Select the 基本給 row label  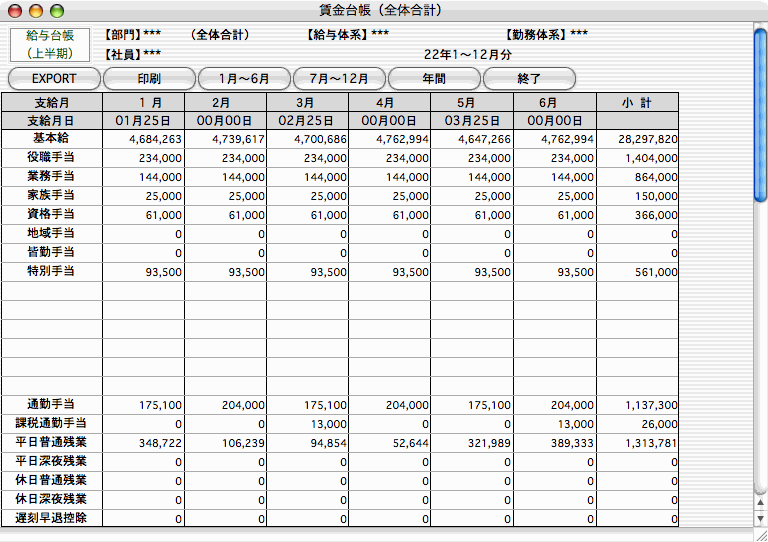pyautogui.click(x=51, y=139)
